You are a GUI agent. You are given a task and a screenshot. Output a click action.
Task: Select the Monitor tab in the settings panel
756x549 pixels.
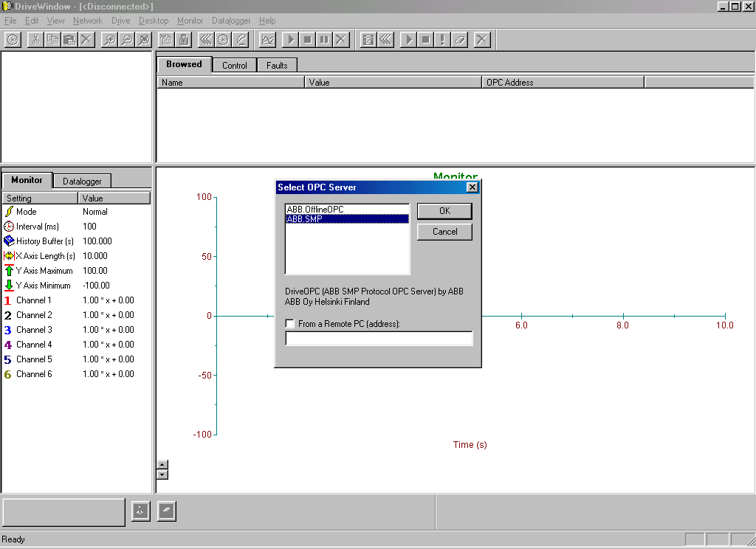[x=27, y=180]
